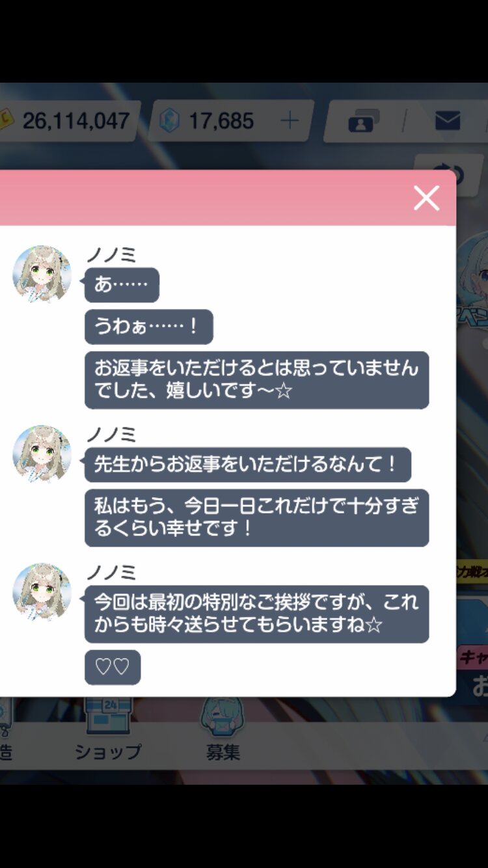The height and width of the screenshot is (868, 488).
Task: Tap the blue gem currency icon
Action: 169,120
